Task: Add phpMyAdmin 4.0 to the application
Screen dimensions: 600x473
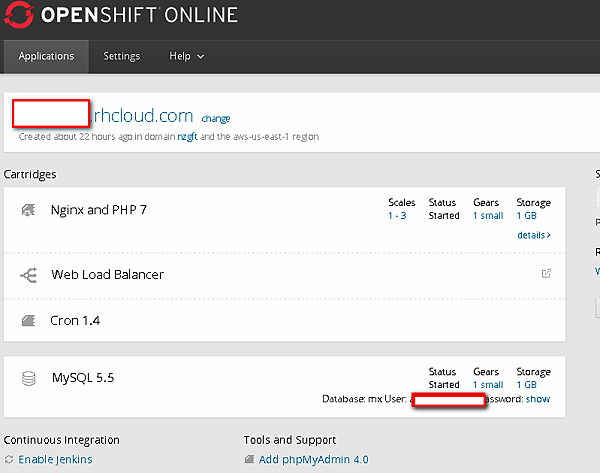Action: pyautogui.click(x=313, y=459)
